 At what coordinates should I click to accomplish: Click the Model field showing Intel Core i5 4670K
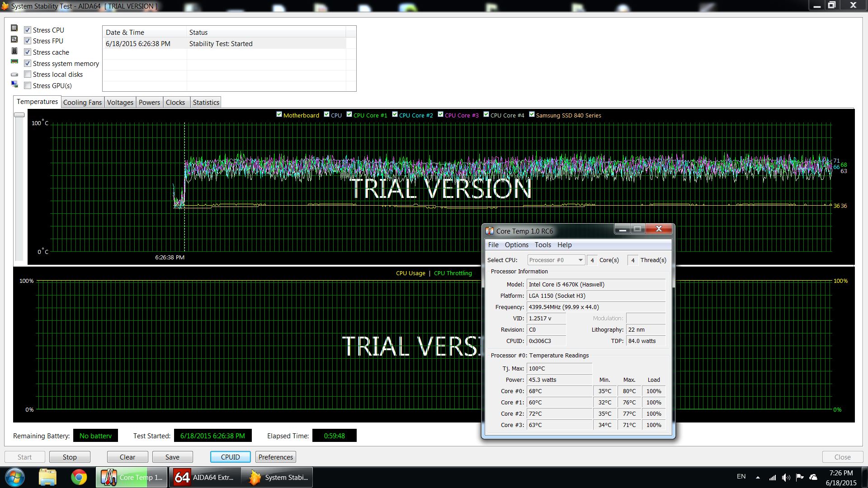point(596,284)
